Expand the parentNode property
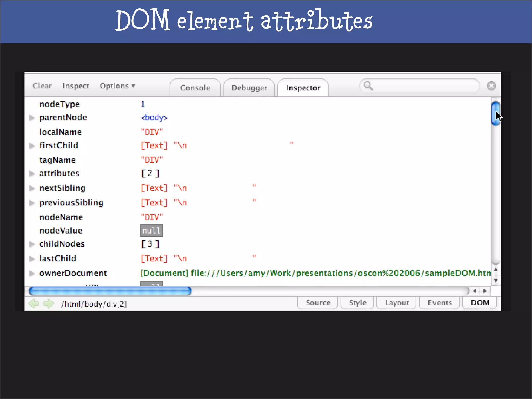Image resolution: width=532 pixels, height=399 pixels. pyautogui.click(x=32, y=118)
